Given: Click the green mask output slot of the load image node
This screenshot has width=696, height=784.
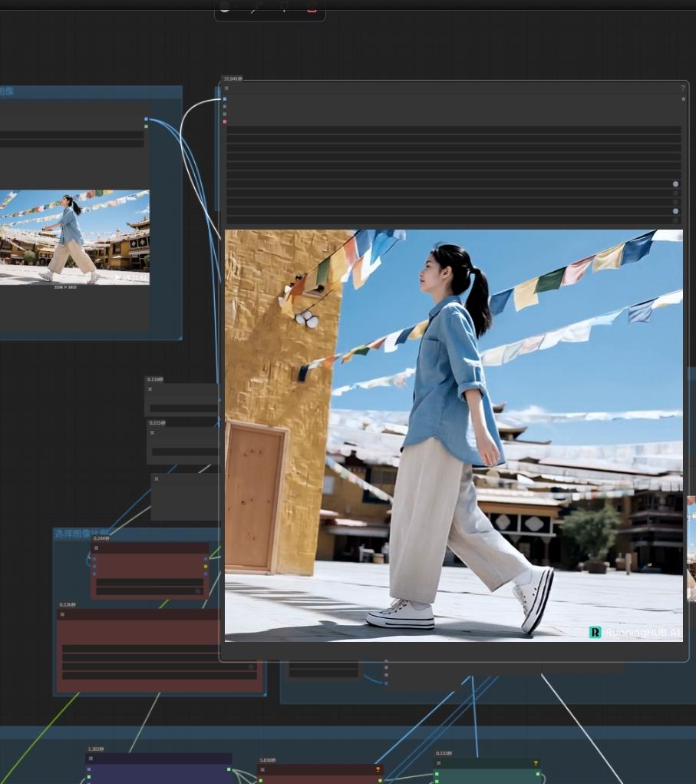Looking at the screenshot, I should pyautogui.click(x=146, y=127).
